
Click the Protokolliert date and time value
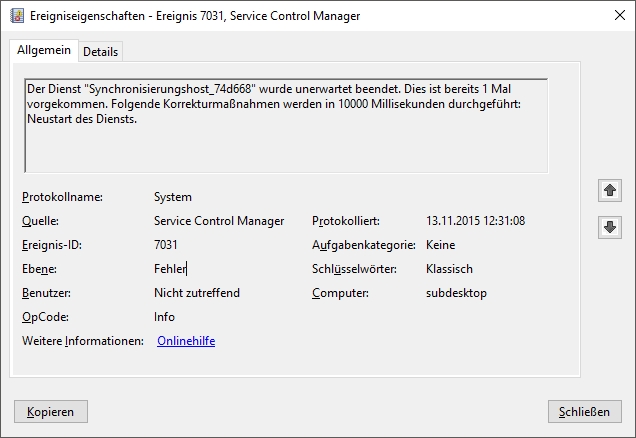tap(475, 221)
